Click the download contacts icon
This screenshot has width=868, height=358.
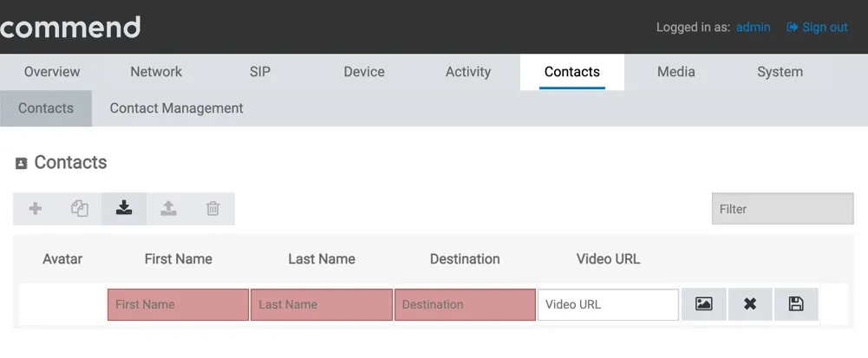coord(124,209)
